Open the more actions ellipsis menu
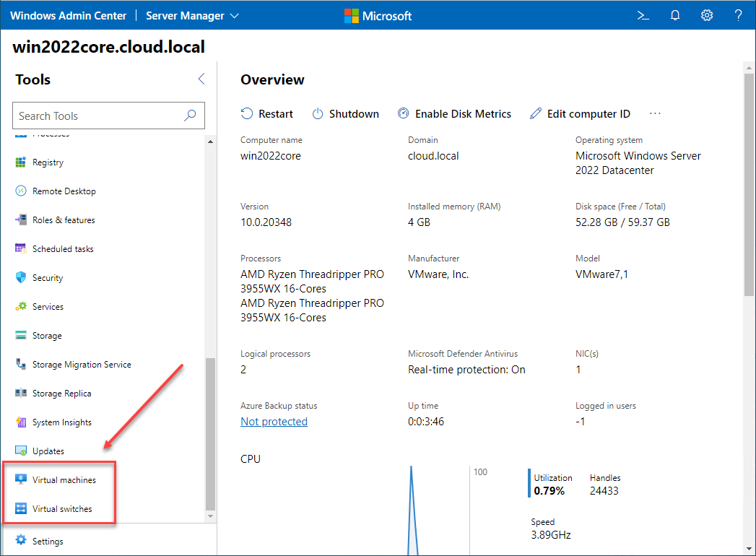 (655, 113)
